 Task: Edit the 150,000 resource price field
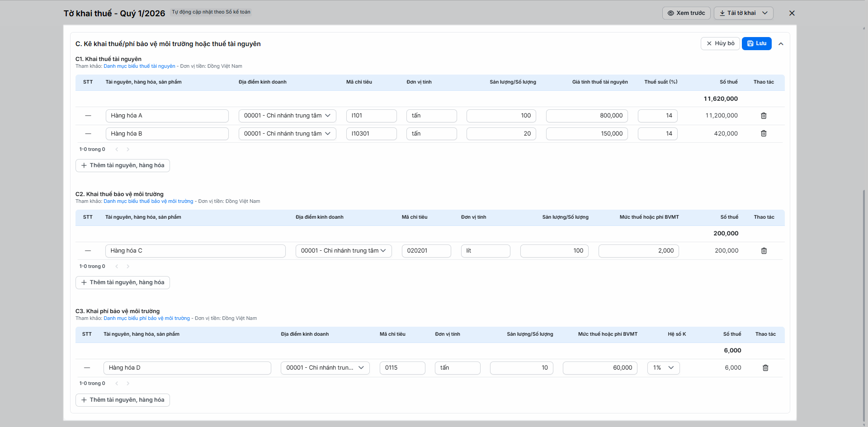coord(587,134)
